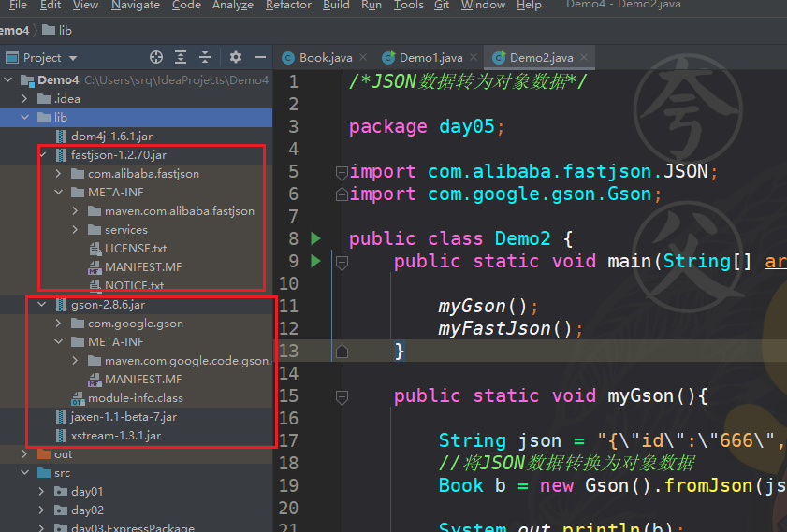Viewport: 787px width, 532px height.
Task: Select day03.ExpressPackage in project tree
Action: point(133,527)
